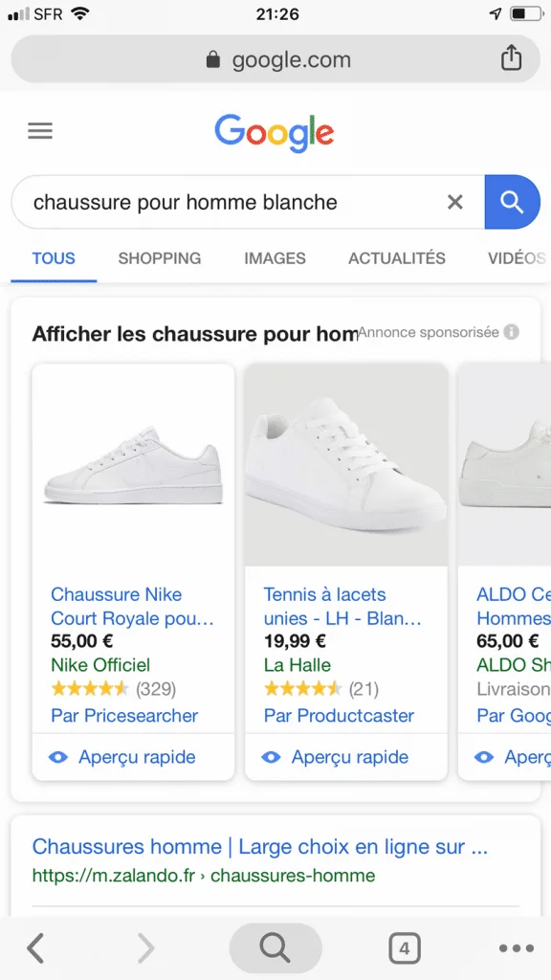Open the ACTUALITÉS tab
Image resolution: width=551 pixels, height=980 pixels.
click(397, 258)
